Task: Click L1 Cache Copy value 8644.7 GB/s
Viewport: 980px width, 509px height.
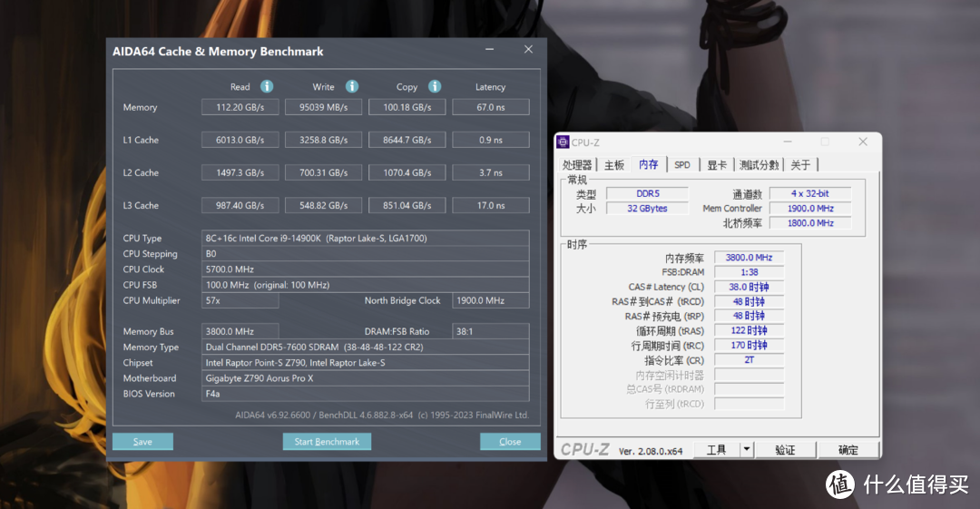Action: pos(407,140)
